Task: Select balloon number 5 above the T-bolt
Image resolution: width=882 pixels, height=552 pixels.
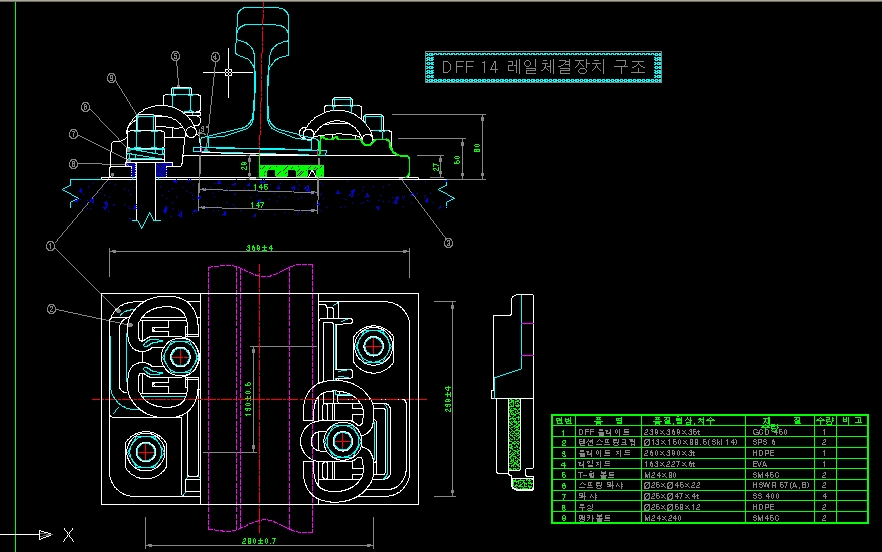Action: click(x=175, y=57)
